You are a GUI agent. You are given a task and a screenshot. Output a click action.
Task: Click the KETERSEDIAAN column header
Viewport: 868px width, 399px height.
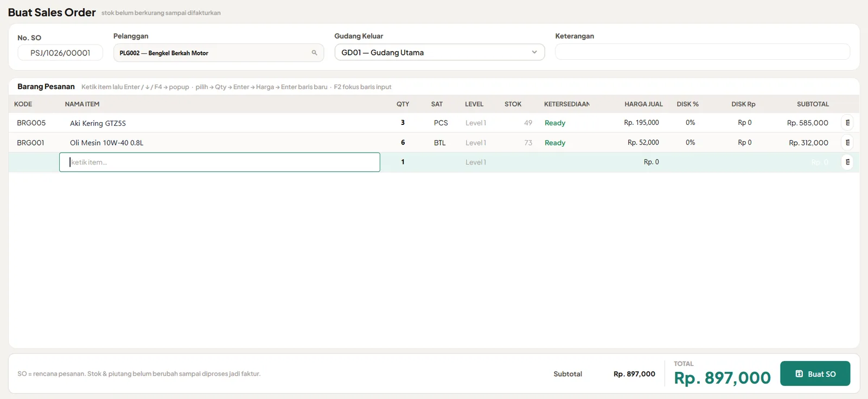[x=567, y=104]
